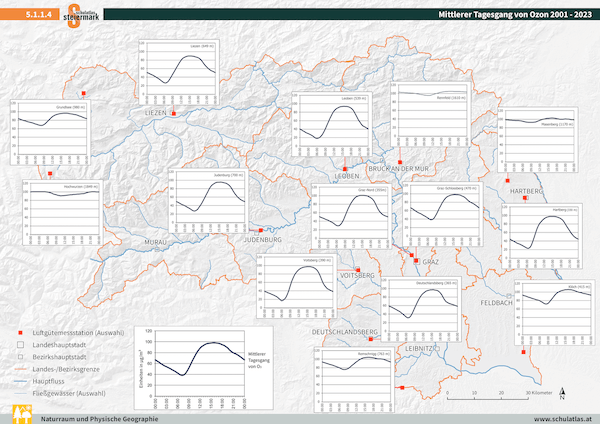The image size is (600, 424).
Task: Open the Remschnigg ozone chart
Action: 354,380
